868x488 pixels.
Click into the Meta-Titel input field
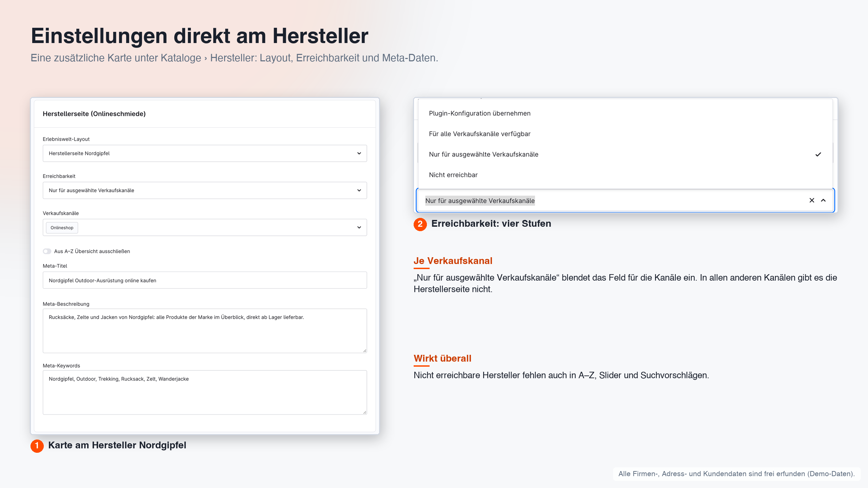pyautogui.click(x=205, y=280)
